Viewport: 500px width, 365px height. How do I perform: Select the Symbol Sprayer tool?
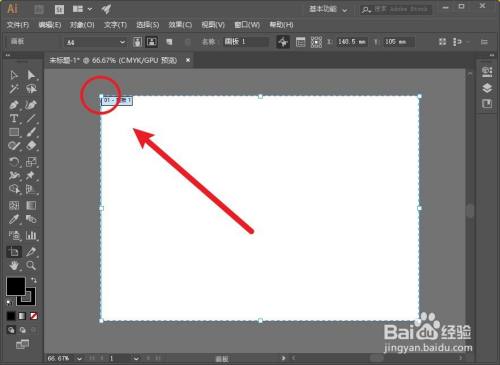tap(14, 235)
